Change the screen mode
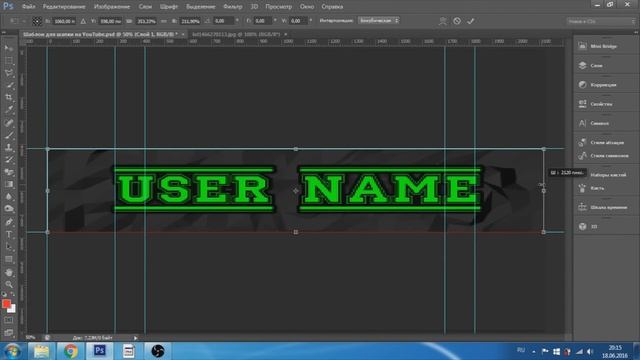 pyautogui.click(x=9, y=333)
